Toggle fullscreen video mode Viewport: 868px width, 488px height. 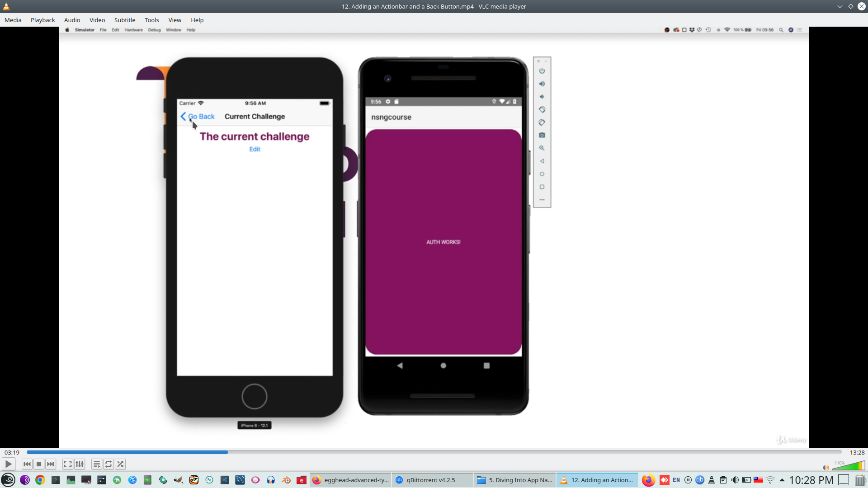click(x=68, y=464)
